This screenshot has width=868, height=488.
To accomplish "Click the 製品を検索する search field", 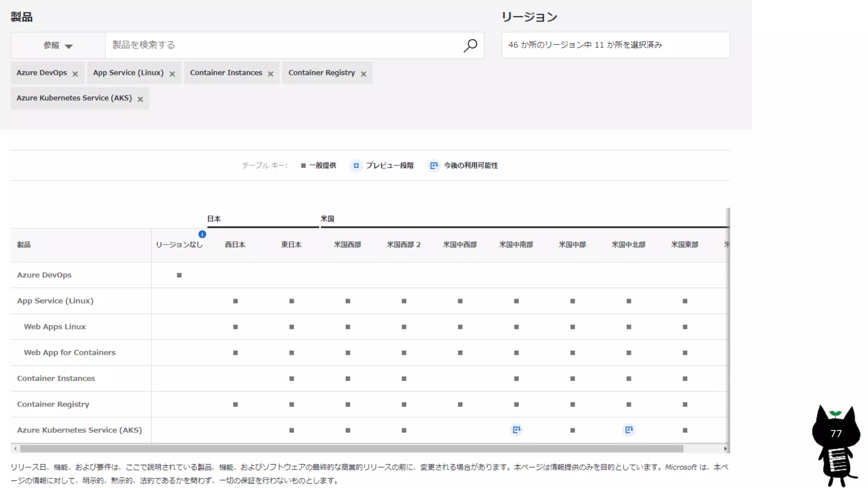I will (x=284, y=45).
